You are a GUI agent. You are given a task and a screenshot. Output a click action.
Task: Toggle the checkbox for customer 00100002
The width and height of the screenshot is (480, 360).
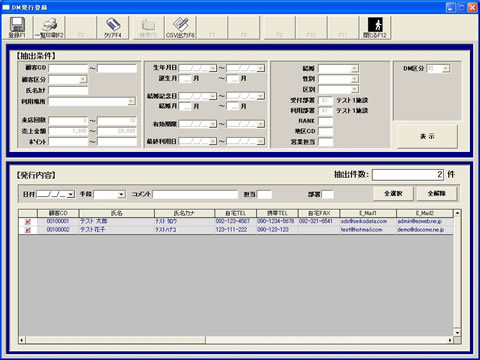pyautogui.click(x=28, y=230)
